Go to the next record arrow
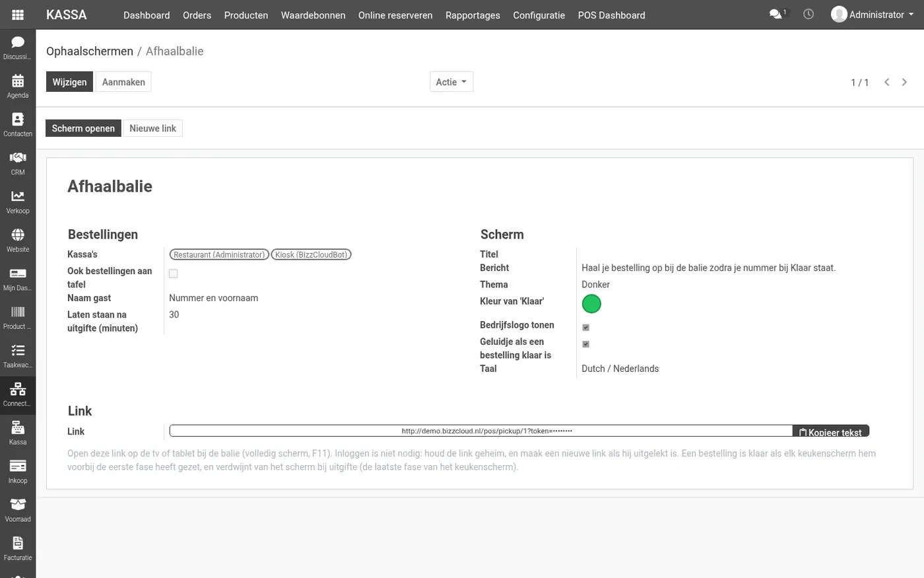This screenshot has width=924, height=578. pos(904,82)
